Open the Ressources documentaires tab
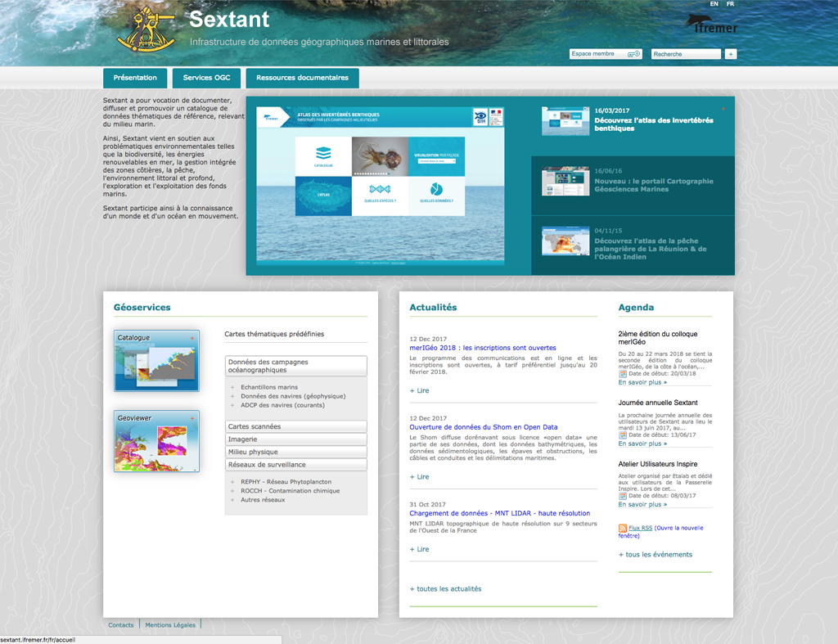The width and height of the screenshot is (838, 644). point(302,78)
